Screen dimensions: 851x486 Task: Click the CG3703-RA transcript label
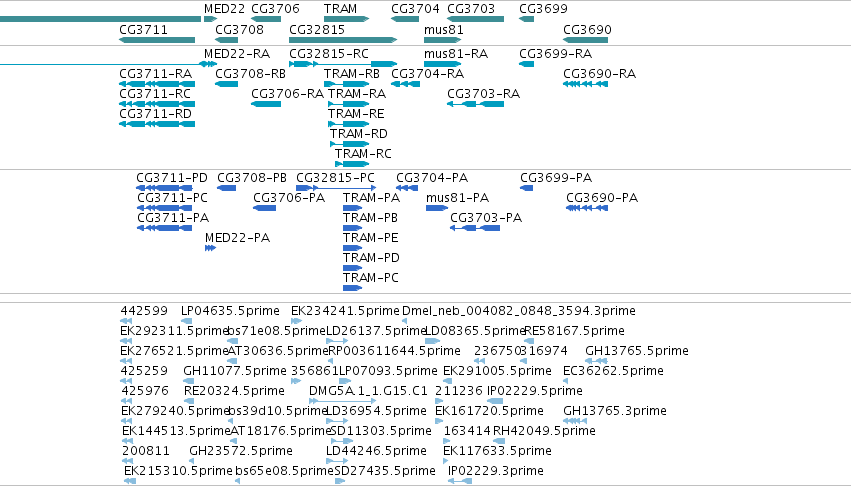[483, 94]
